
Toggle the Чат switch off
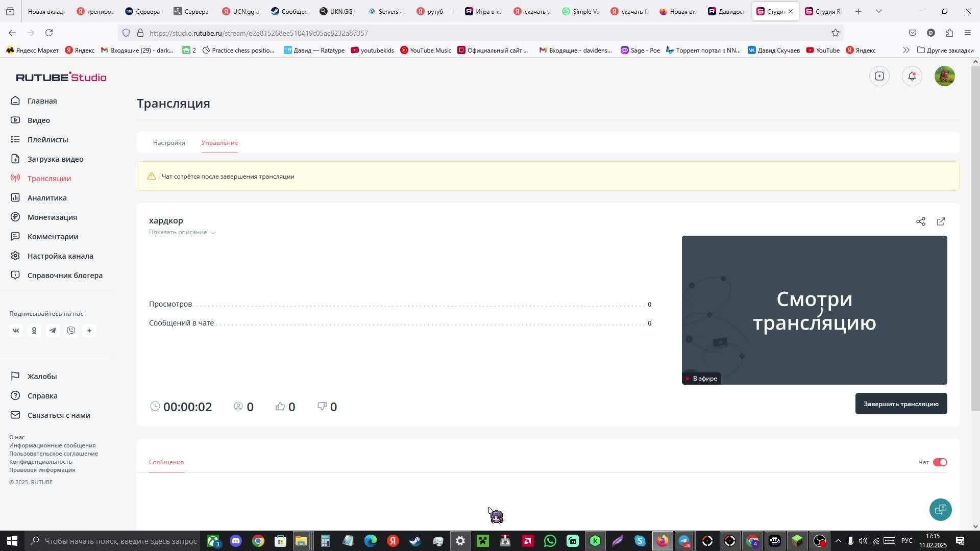(x=940, y=462)
